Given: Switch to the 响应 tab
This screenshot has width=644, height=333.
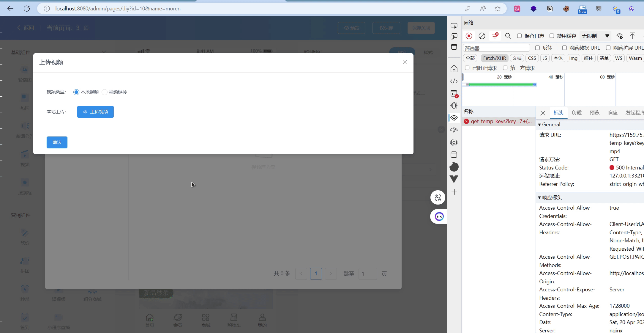Looking at the screenshot, I should pyautogui.click(x=613, y=113).
